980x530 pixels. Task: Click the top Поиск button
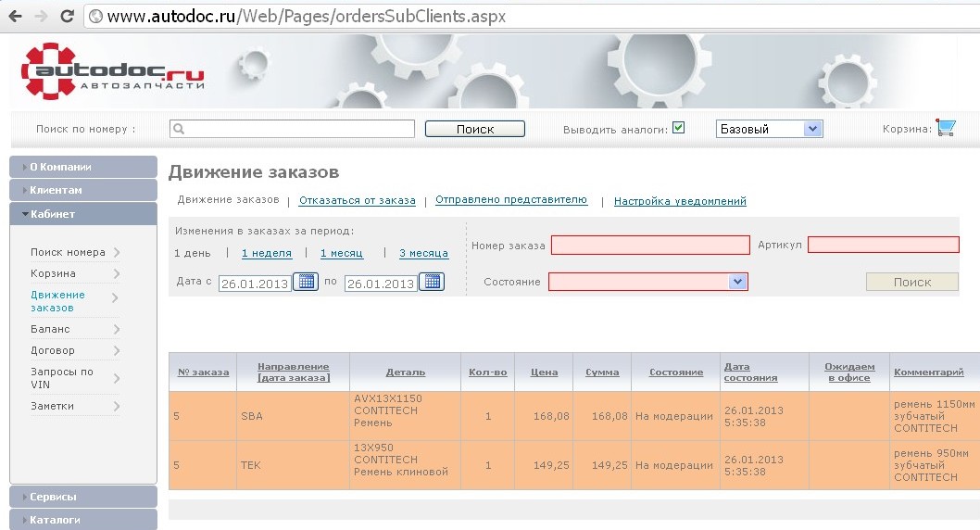point(475,129)
